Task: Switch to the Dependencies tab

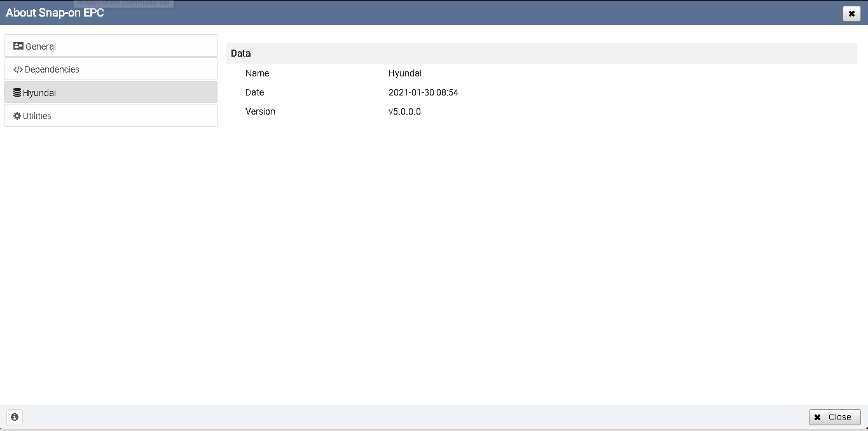Action: [x=111, y=69]
